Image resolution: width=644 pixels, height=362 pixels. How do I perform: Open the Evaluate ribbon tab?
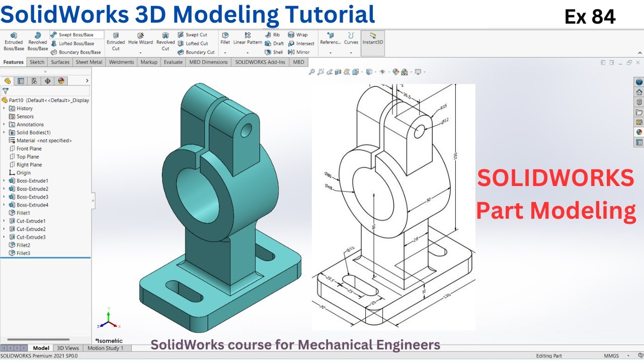173,62
